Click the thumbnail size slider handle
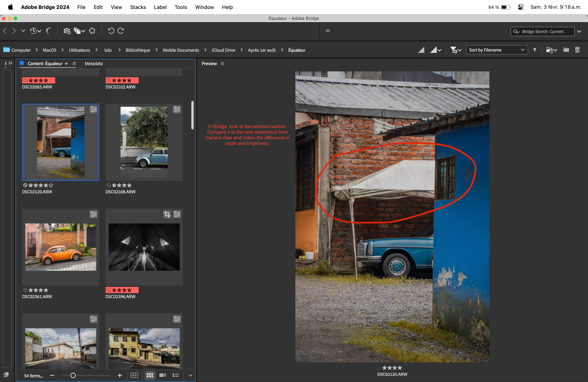The image size is (588, 382). tap(73, 376)
